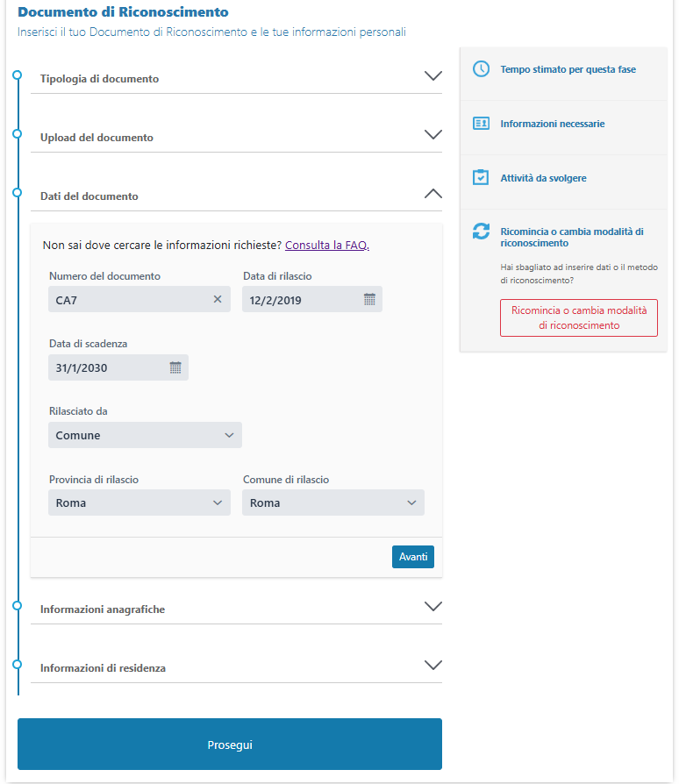Screen dimensions: 679x784
Task: Open the Rilasciato da dropdown
Action: (145, 435)
